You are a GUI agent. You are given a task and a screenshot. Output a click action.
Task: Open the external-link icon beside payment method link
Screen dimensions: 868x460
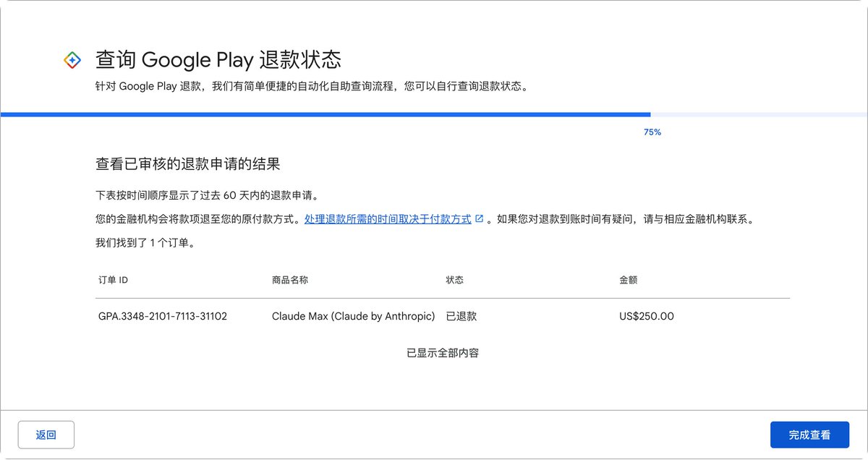point(479,219)
